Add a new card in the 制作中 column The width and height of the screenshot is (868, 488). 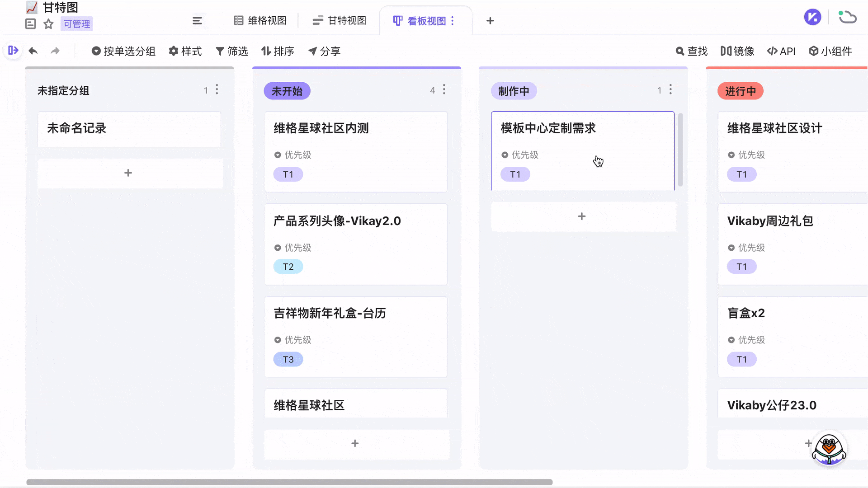tap(582, 216)
